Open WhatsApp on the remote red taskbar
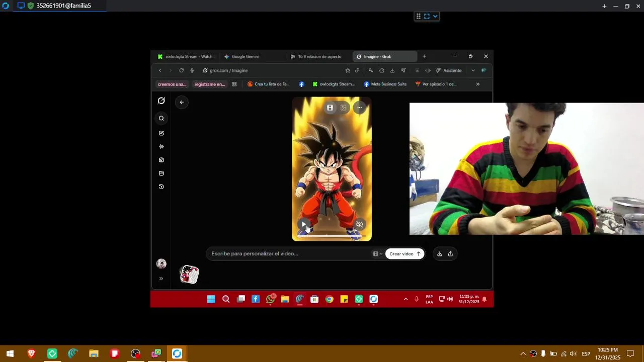This screenshot has width=644, height=362. [x=271, y=299]
